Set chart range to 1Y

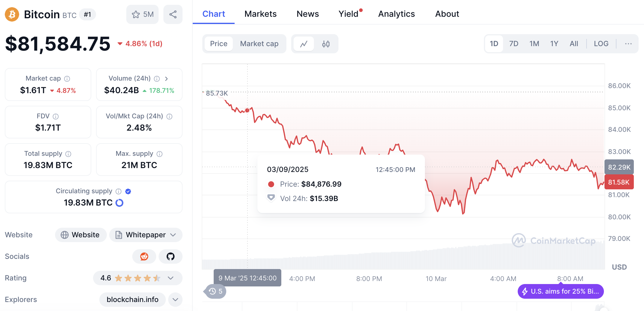[x=554, y=44]
